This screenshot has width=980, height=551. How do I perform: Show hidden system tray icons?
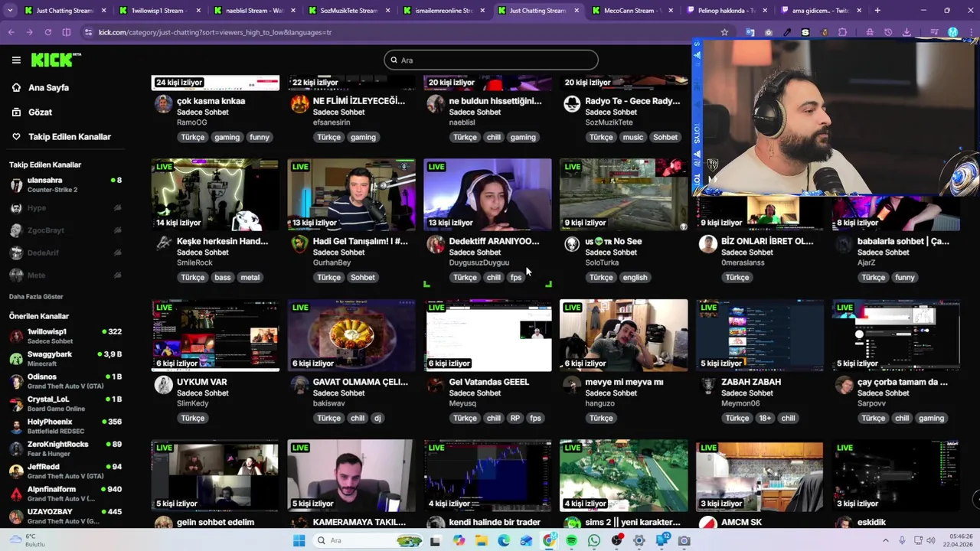pos(885,540)
